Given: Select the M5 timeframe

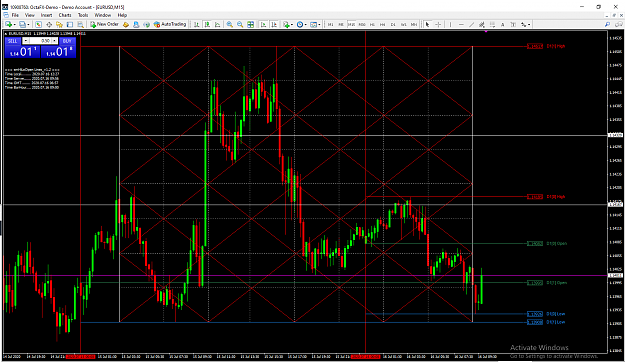Looking at the screenshot, I should [x=341, y=25].
